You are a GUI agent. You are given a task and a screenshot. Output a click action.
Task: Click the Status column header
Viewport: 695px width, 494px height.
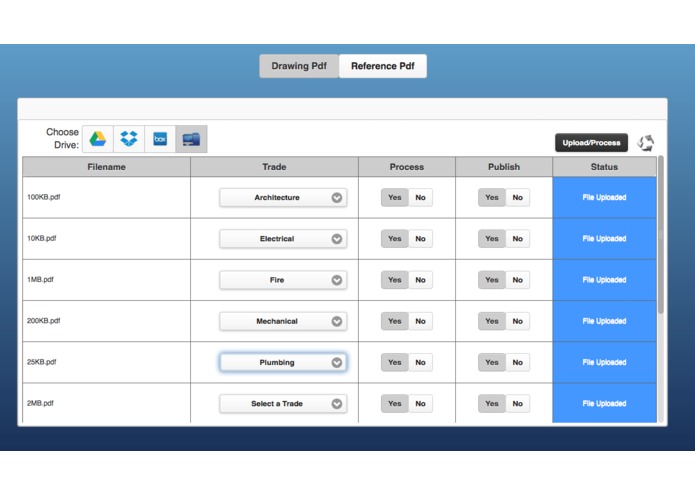coord(604,167)
